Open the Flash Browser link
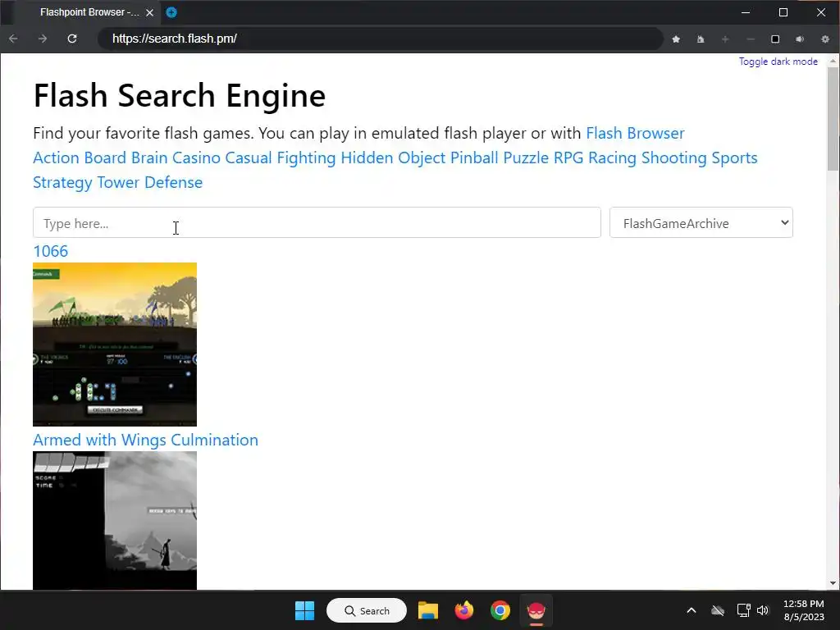This screenshot has width=840, height=630. (635, 133)
